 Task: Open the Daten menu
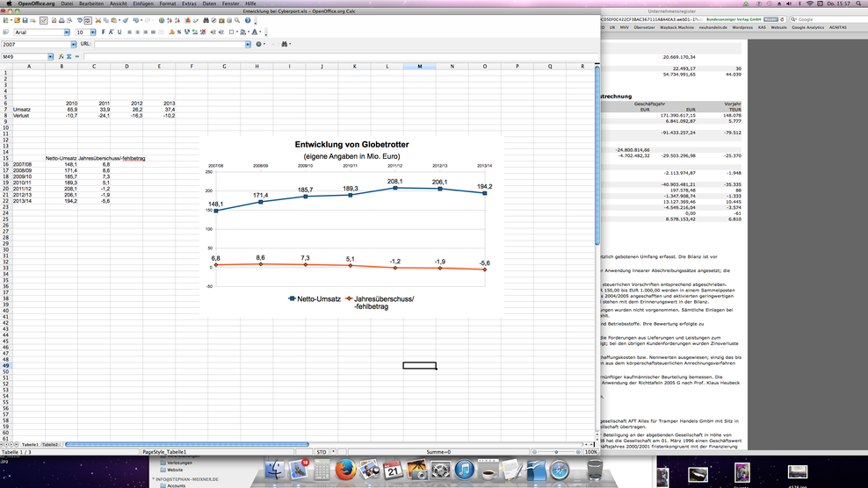(x=209, y=4)
